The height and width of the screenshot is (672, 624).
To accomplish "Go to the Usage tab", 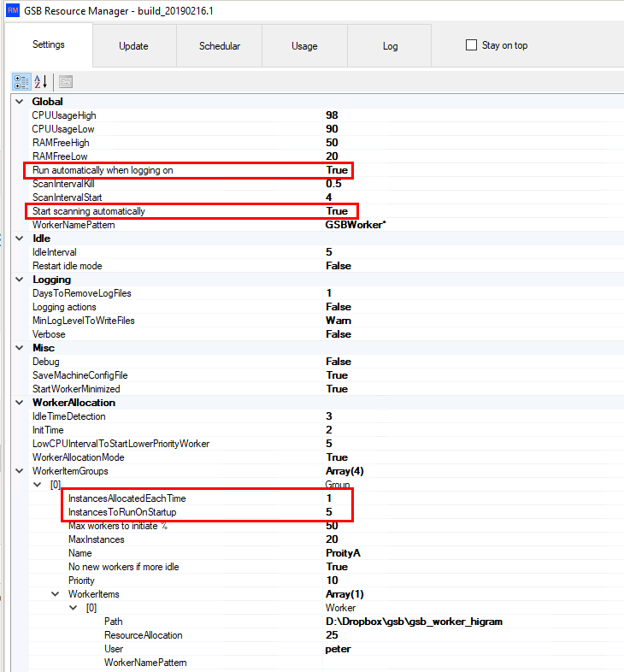I will (304, 46).
